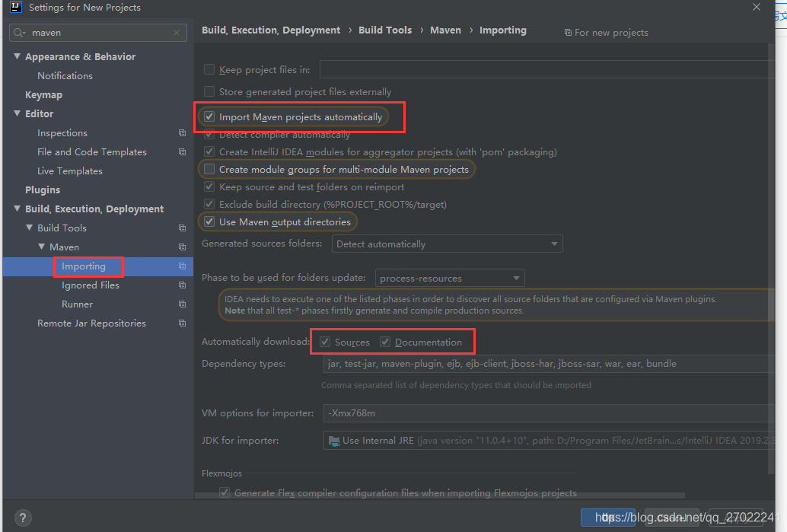Toggle Generate Flex compiler configuration files checkbox
Image resolution: width=787 pixels, height=532 pixels.
tap(225, 493)
